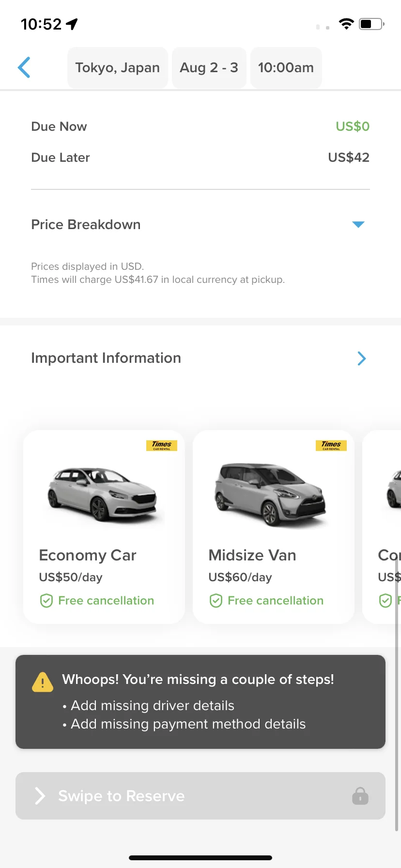Expand the Price Breakdown dropdown arrow
This screenshot has width=401, height=868.
point(358,224)
